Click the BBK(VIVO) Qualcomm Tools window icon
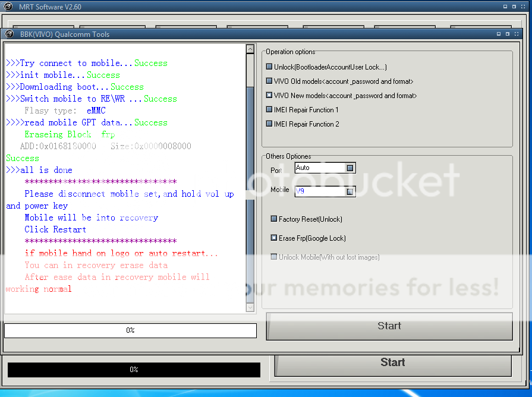 10,34
